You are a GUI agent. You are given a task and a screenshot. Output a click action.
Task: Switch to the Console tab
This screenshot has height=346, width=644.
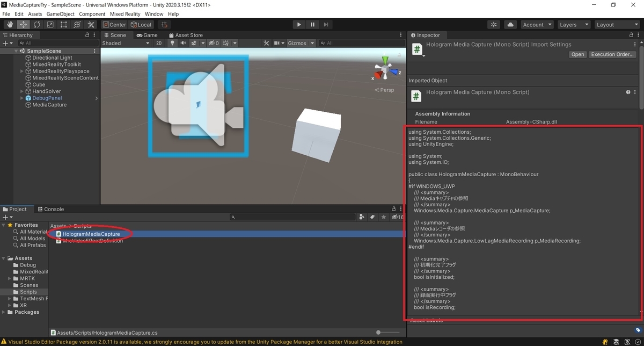[50, 209]
